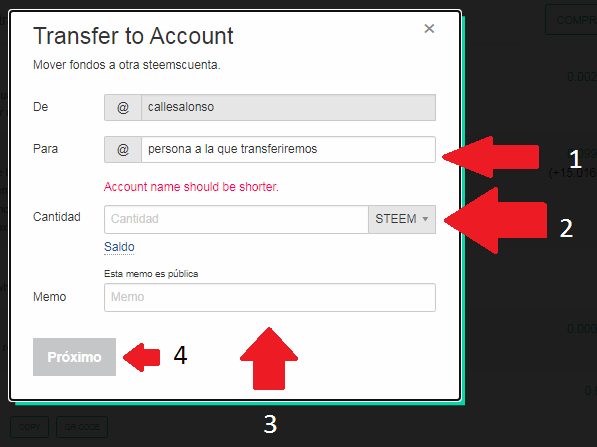Click the 'Account name should be shorter' error
The image size is (597, 447).
click(x=191, y=187)
